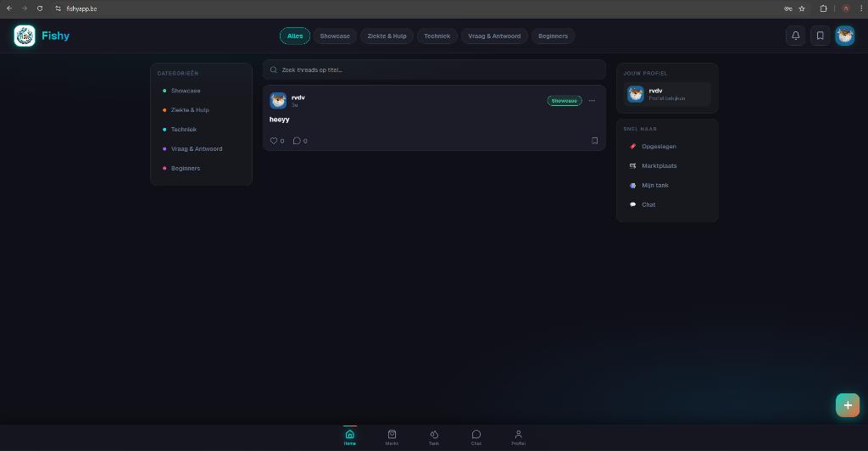Open the three-dot menu on rvdv's post
868x451 pixels.
[592, 101]
